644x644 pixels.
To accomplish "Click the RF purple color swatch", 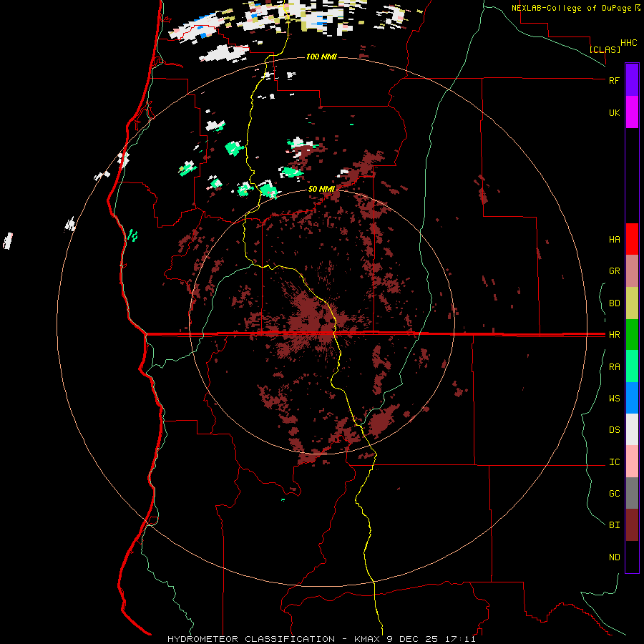I will coord(632,80).
